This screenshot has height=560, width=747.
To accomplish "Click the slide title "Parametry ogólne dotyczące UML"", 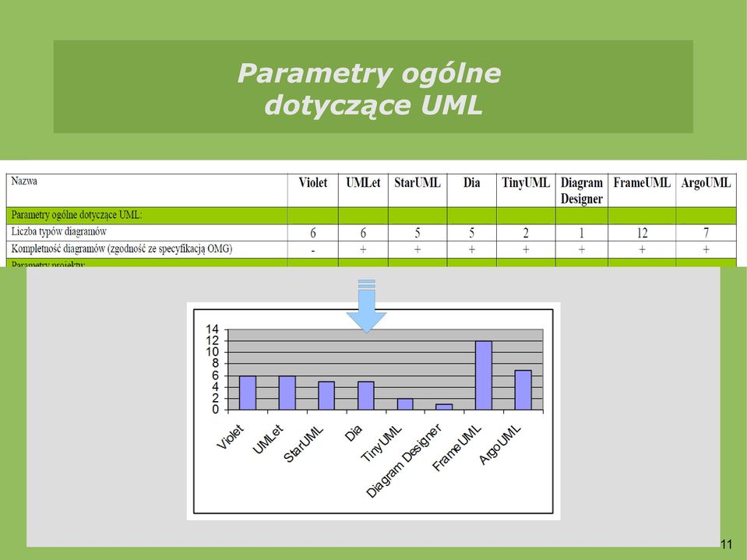I will point(369,89).
